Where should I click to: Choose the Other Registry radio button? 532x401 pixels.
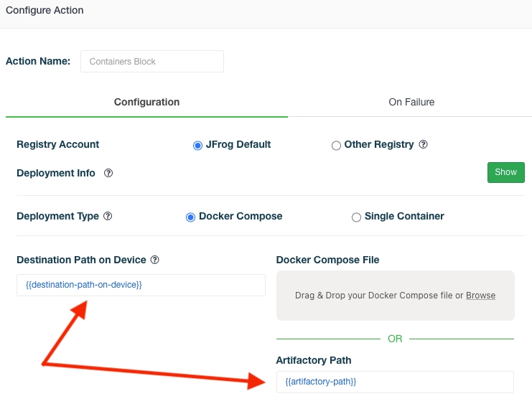click(x=336, y=145)
